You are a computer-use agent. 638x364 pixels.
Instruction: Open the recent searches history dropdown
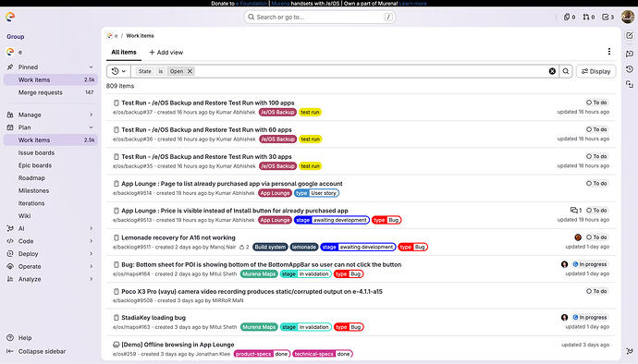pyautogui.click(x=118, y=71)
